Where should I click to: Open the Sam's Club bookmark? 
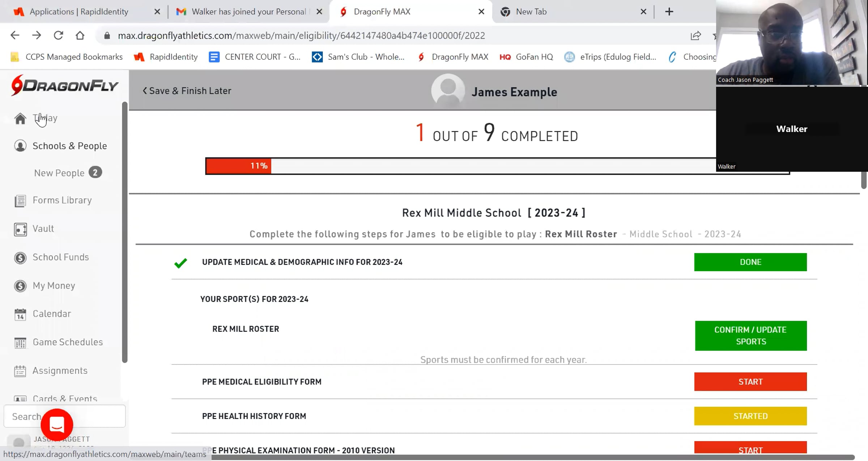[x=358, y=57]
